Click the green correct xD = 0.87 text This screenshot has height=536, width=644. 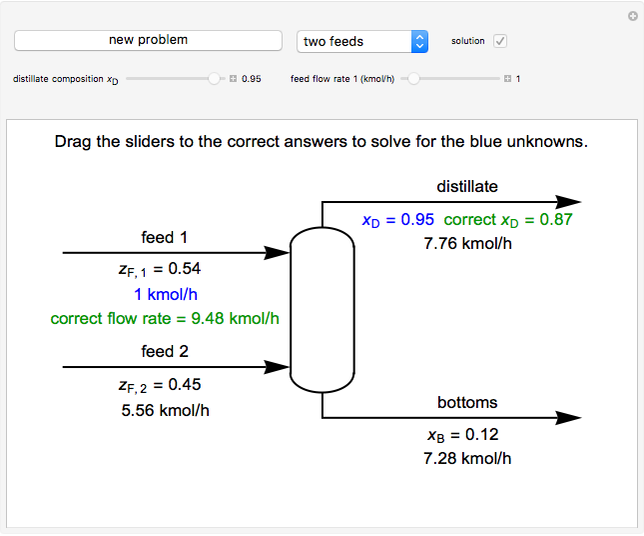click(x=508, y=220)
